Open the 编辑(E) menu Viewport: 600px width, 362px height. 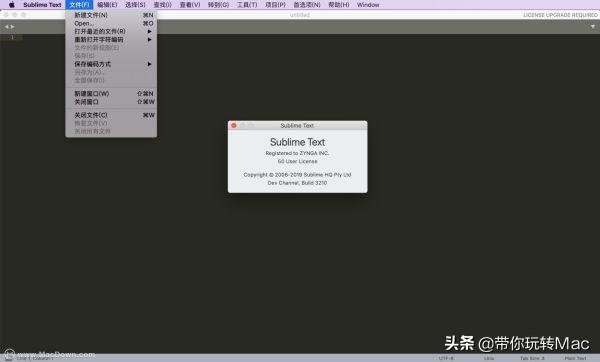tap(107, 5)
